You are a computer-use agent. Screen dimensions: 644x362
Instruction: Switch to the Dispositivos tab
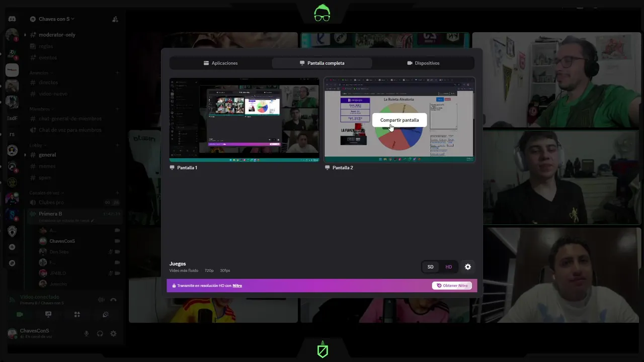423,63
